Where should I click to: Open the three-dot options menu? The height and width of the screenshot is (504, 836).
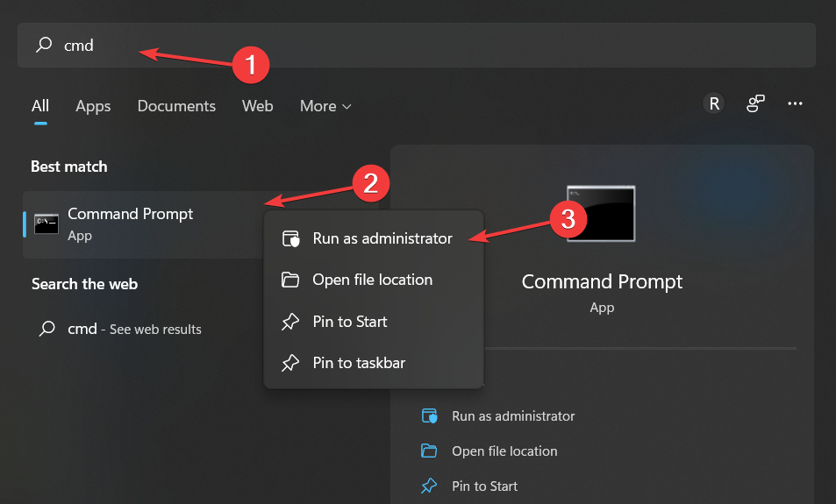795,103
